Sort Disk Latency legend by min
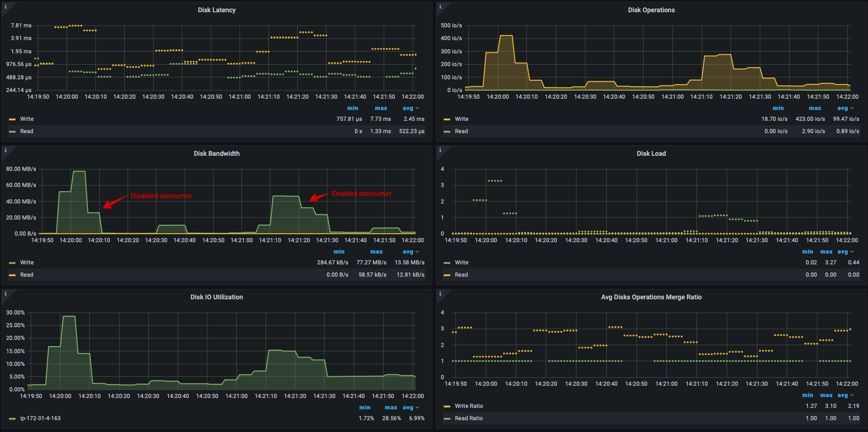868x432 pixels. click(x=352, y=108)
